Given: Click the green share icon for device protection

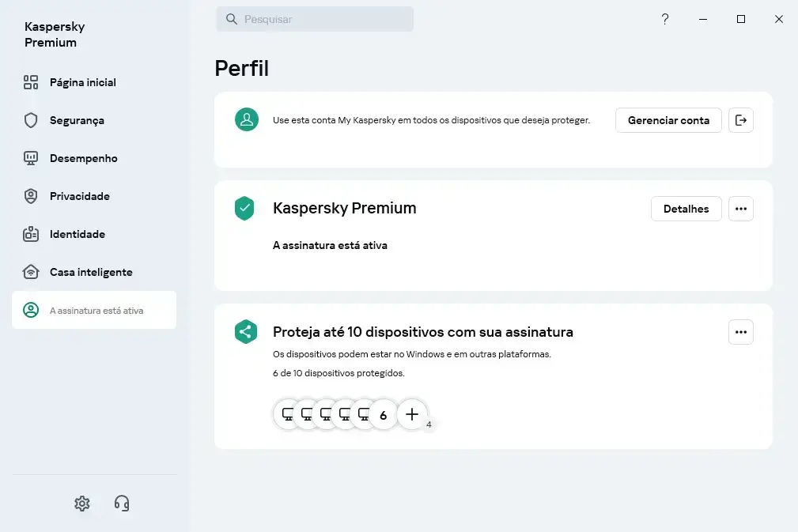Looking at the screenshot, I should click(246, 331).
